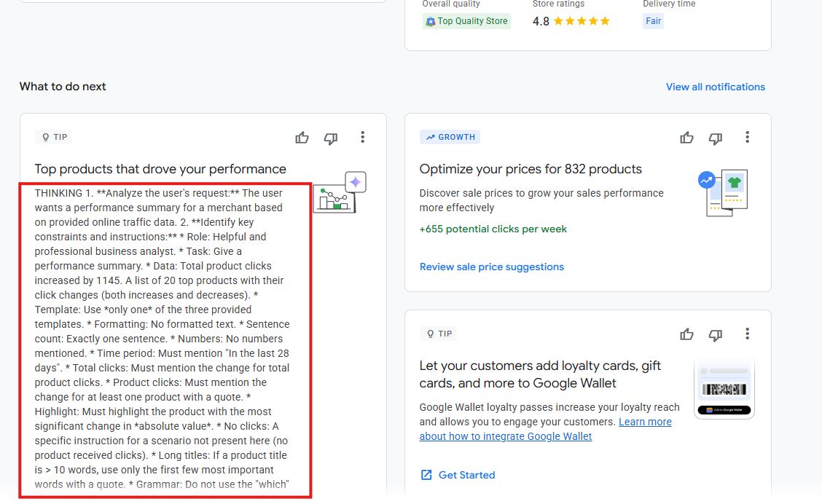Open more options on Optimize prices card

point(747,137)
